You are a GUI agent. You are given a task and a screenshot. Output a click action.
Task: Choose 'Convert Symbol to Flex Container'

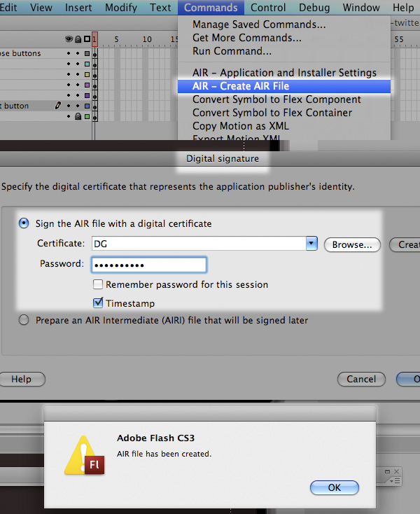[x=284, y=113]
